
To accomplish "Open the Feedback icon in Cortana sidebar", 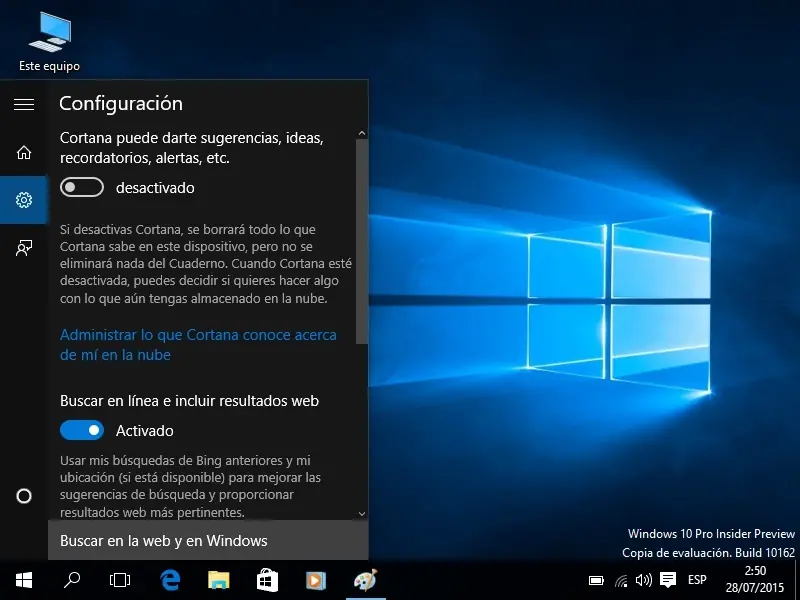I will point(24,248).
